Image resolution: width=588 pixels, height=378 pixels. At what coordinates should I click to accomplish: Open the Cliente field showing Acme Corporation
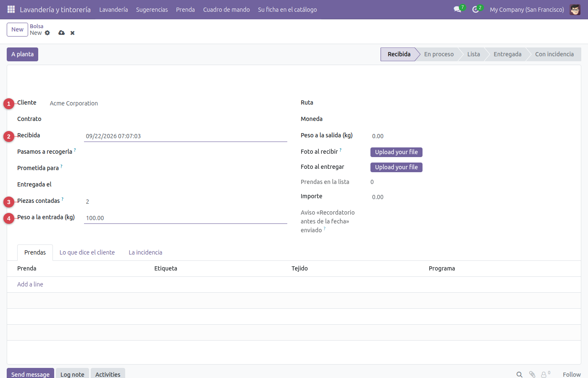pyautogui.click(x=167, y=103)
